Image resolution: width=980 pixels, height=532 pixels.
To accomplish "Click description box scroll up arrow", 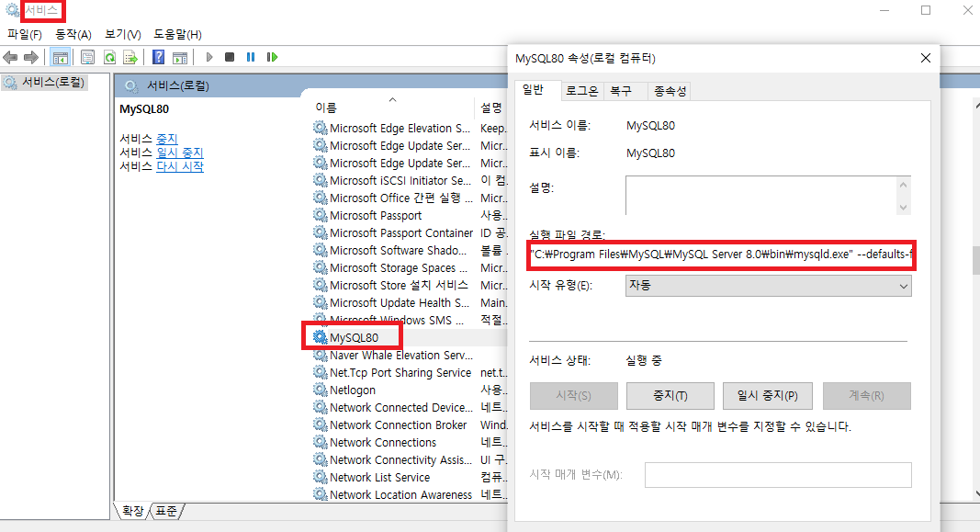I will [903, 185].
